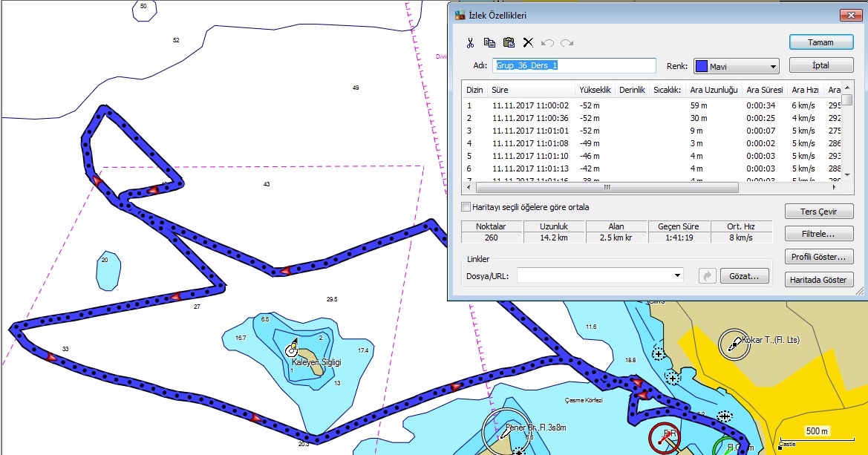This screenshot has width=868, height=455.
Task: Click the Dizin column header
Action: (475, 90)
